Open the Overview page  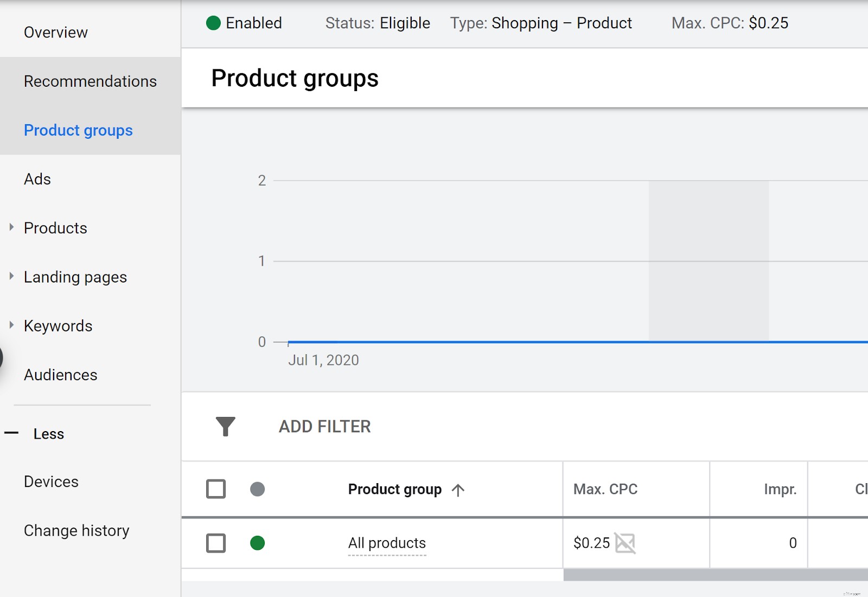pyautogui.click(x=55, y=32)
